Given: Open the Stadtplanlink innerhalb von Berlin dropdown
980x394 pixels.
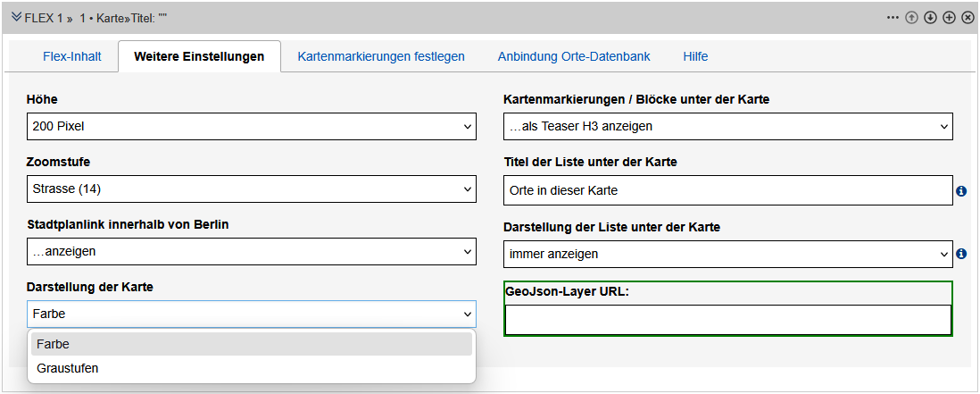Looking at the screenshot, I should coord(252,251).
